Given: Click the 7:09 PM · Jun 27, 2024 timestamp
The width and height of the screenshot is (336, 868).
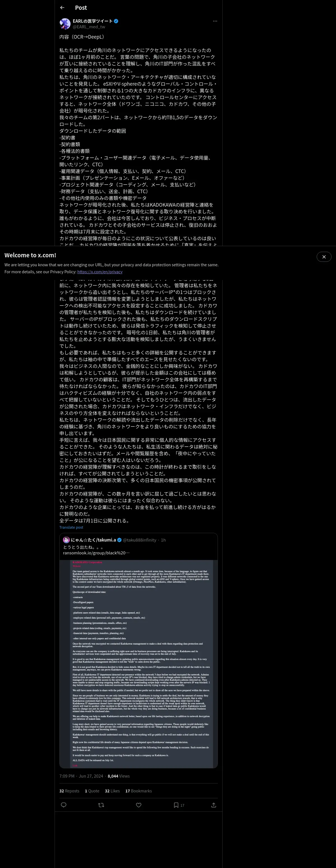Looking at the screenshot, I should point(81,776).
